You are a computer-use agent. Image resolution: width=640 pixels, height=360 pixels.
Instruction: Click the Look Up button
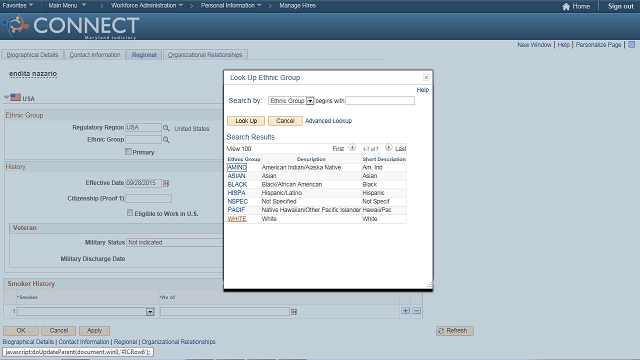246,121
